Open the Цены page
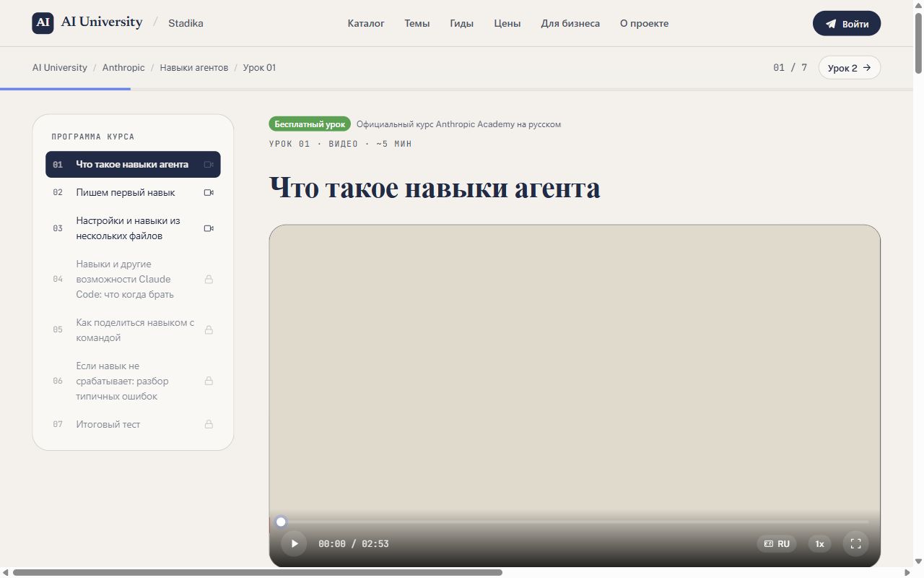 pos(507,23)
